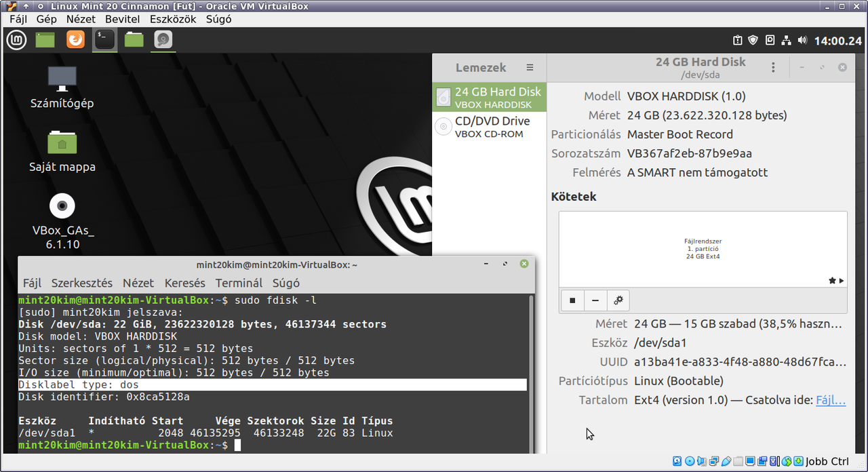Open the network connections tray icon
The width and height of the screenshot is (868, 472).
[787, 40]
